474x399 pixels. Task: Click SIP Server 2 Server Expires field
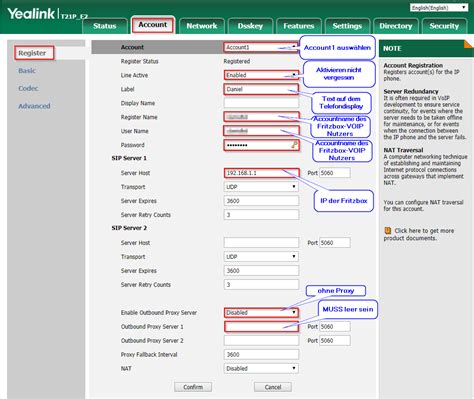[x=261, y=270]
